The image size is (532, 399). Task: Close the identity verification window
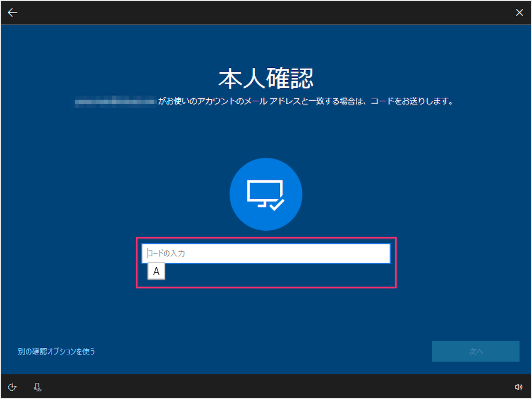(520, 12)
